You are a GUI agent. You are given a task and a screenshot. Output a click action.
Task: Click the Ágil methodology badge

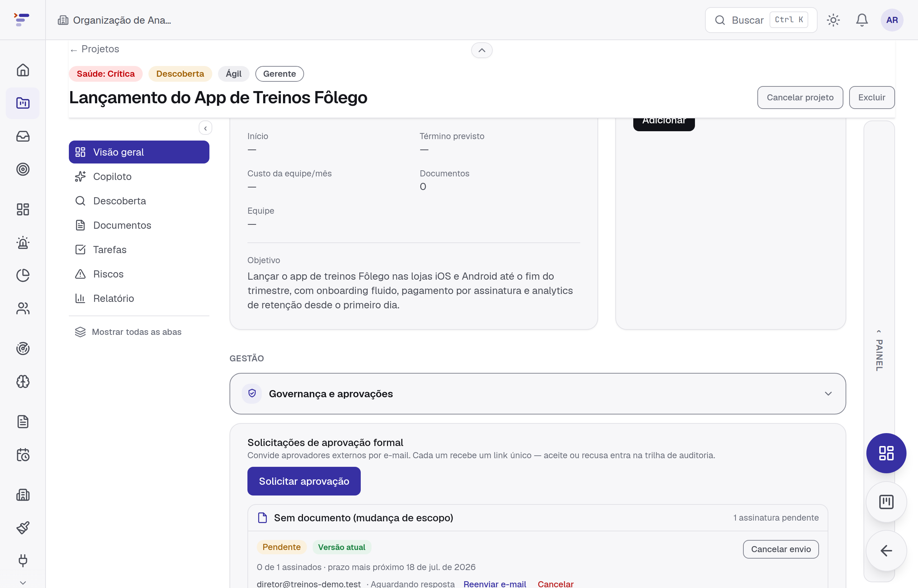[x=234, y=74]
